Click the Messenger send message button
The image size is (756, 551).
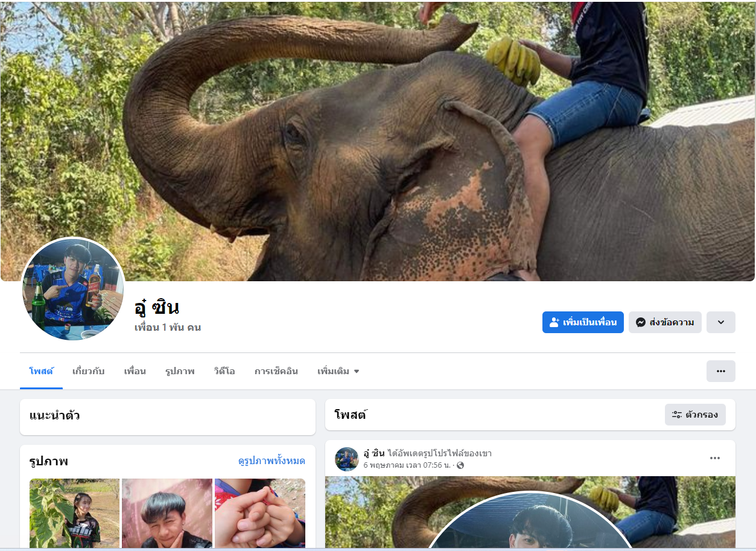pos(664,322)
